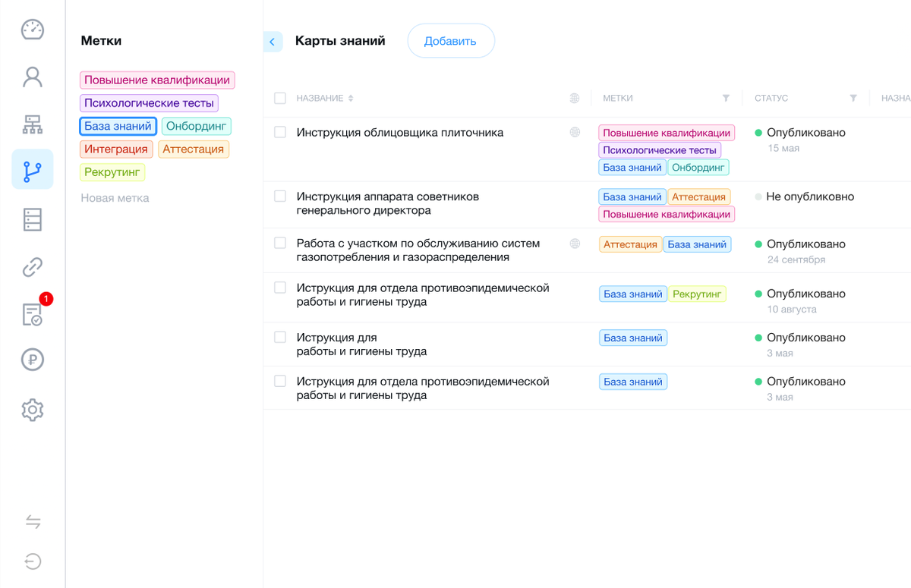
Task: Click Повышение квалификации tag in first row
Action: point(667,133)
